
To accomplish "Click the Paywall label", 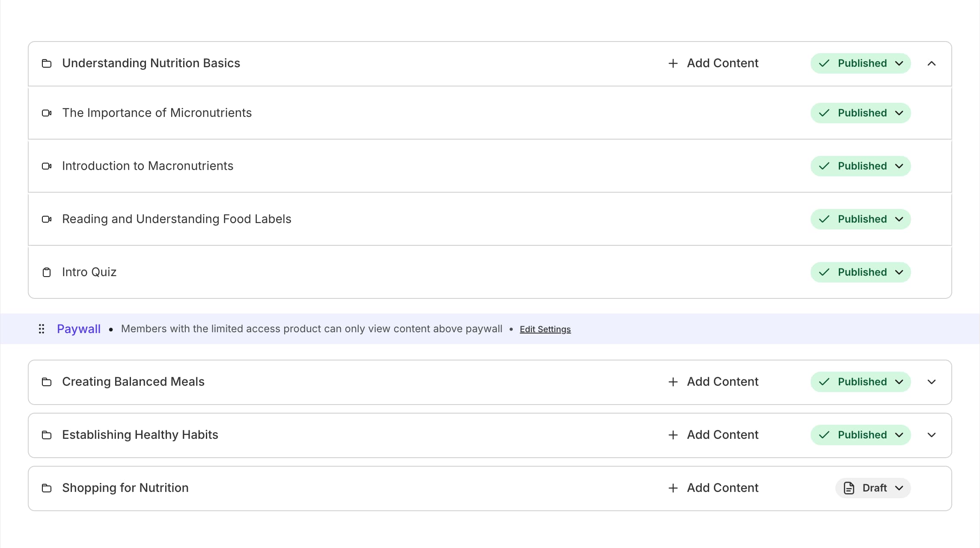I will click(79, 329).
